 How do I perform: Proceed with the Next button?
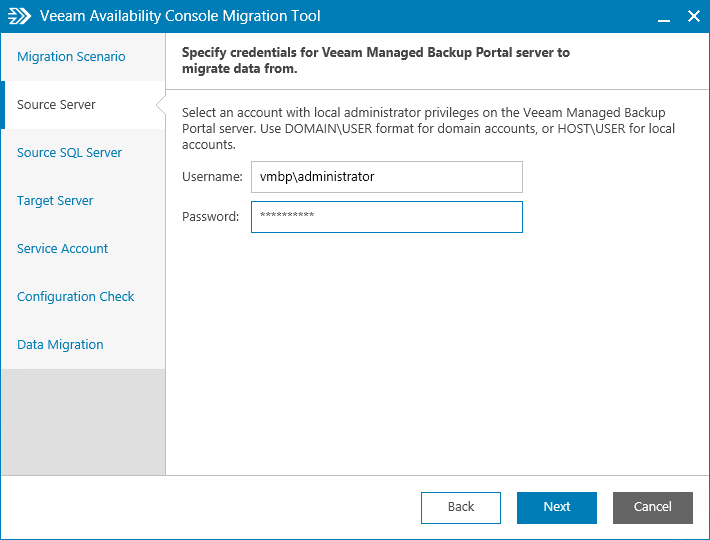(556, 507)
